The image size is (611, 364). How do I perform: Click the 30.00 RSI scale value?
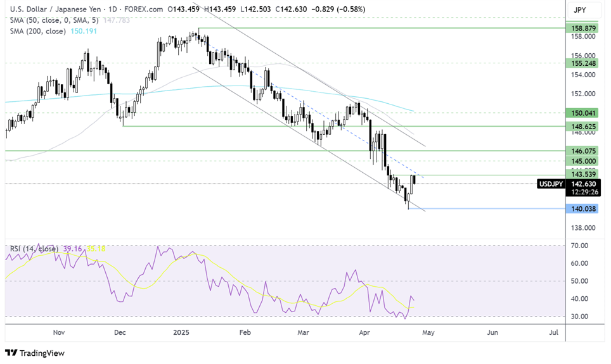pyautogui.click(x=579, y=317)
